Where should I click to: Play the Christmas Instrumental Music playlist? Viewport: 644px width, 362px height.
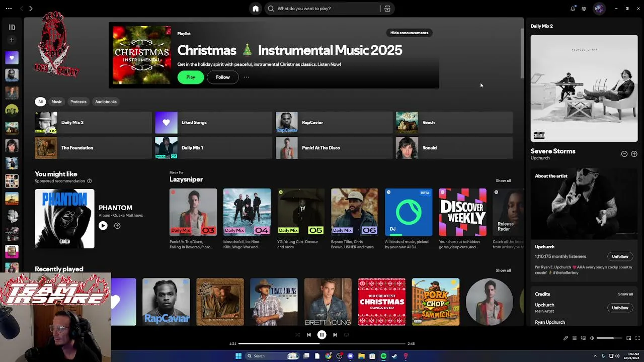[191, 77]
